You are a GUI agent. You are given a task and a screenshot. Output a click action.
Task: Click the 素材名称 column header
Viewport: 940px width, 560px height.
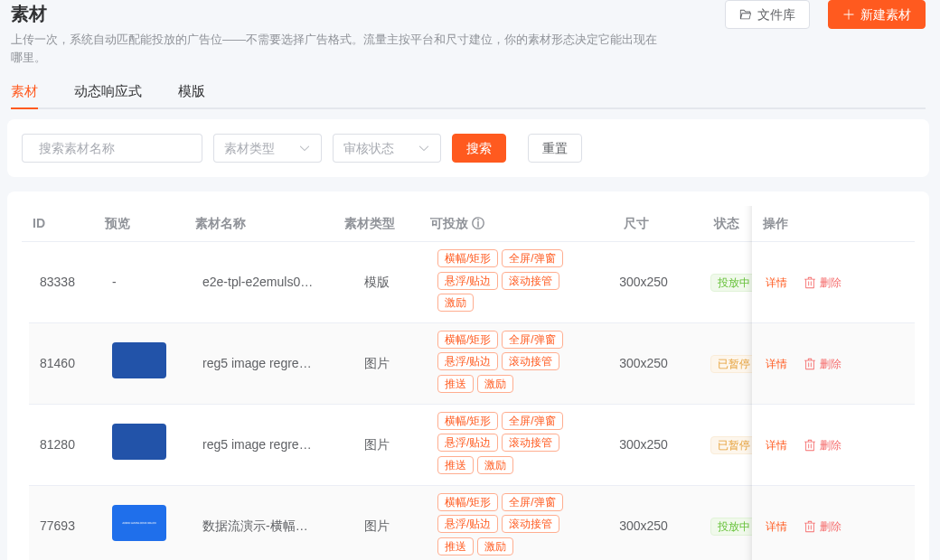tap(221, 223)
